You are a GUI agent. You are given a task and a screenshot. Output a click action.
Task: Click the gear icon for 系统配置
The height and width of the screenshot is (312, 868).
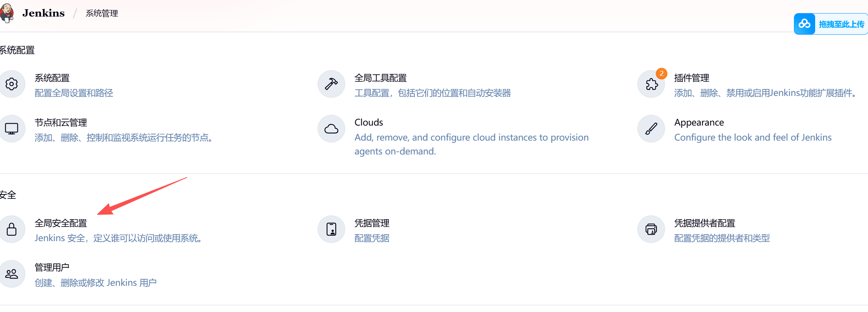[12, 84]
